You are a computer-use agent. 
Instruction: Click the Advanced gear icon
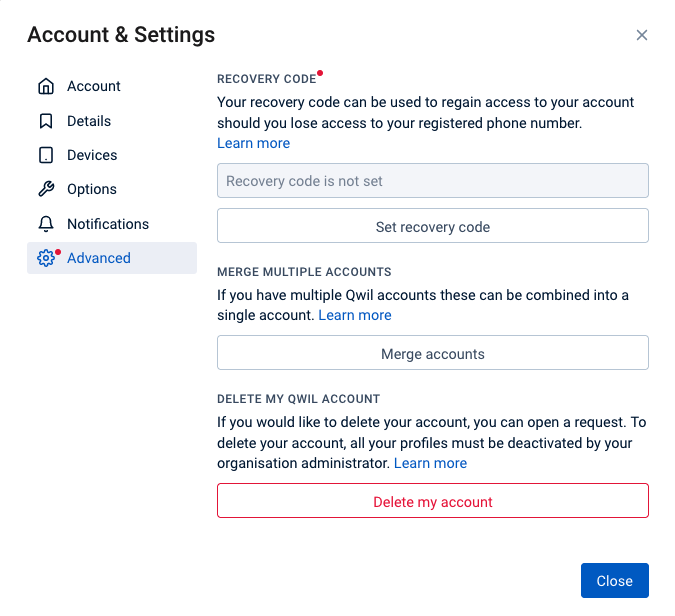coord(46,258)
